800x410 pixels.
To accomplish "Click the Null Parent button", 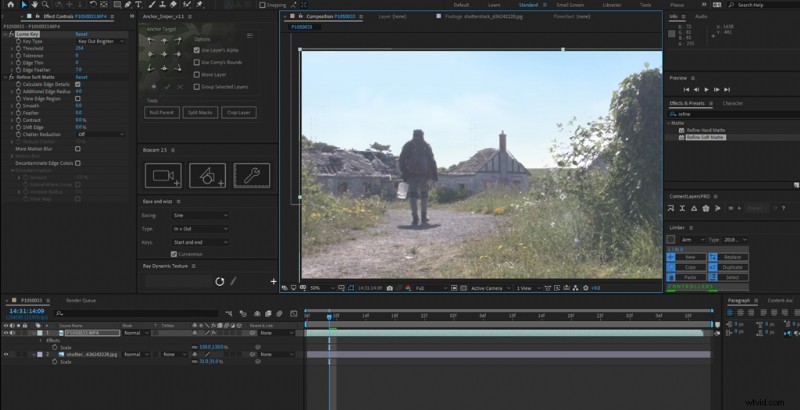I will [162, 112].
